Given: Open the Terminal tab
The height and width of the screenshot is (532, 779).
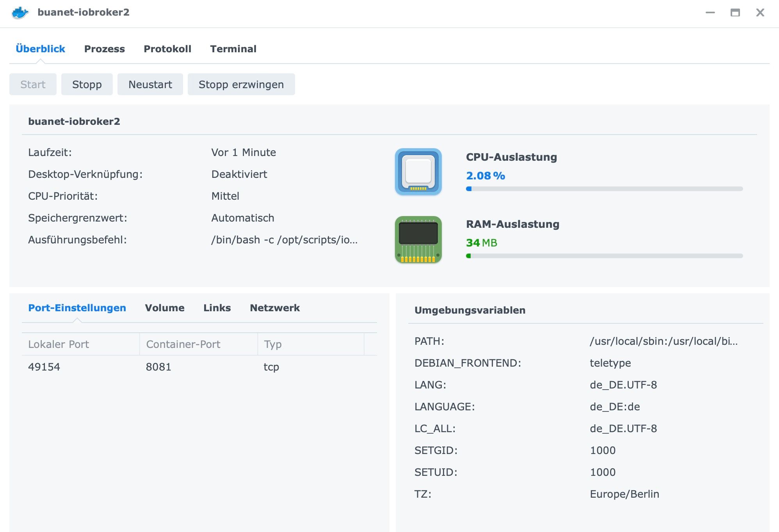Looking at the screenshot, I should pos(233,49).
